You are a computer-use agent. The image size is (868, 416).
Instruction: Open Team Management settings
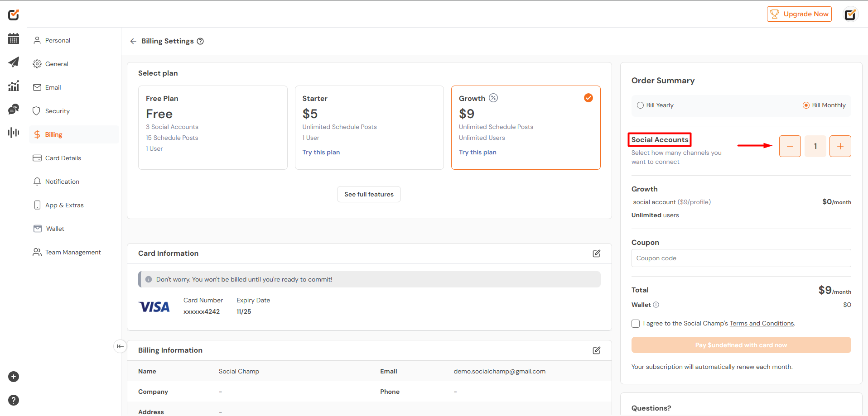click(74, 252)
